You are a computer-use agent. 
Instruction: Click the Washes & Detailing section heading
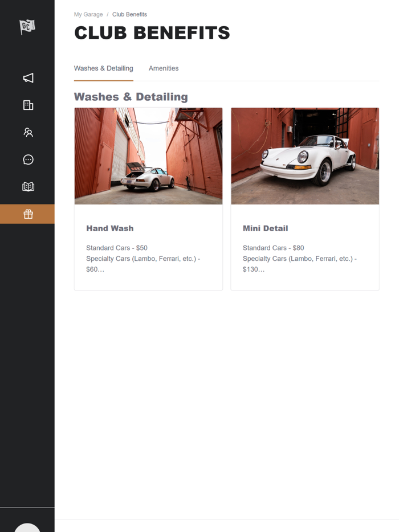131,97
